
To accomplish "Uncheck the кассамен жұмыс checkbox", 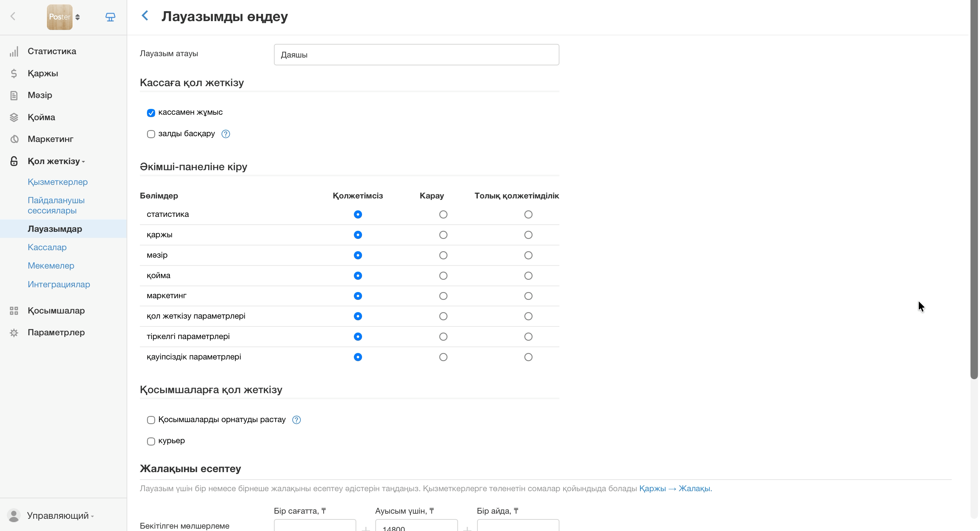I will [151, 113].
